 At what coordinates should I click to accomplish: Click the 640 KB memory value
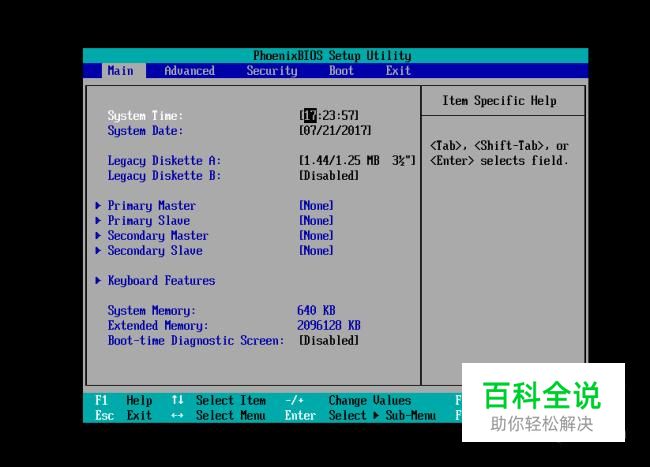316,310
